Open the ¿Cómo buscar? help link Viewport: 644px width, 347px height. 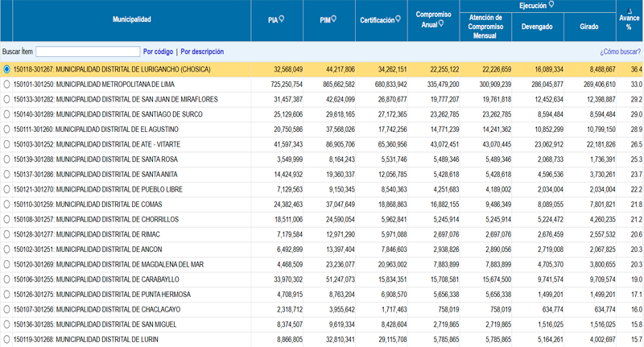pos(620,52)
